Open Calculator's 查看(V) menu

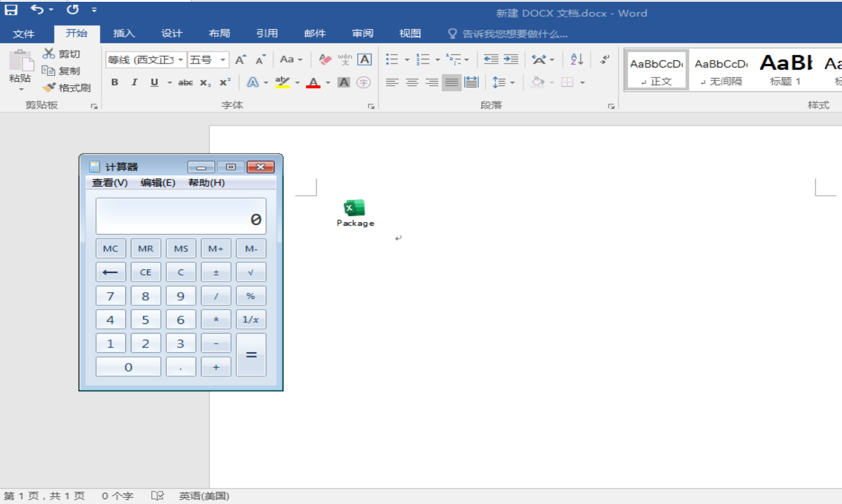pos(110,182)
